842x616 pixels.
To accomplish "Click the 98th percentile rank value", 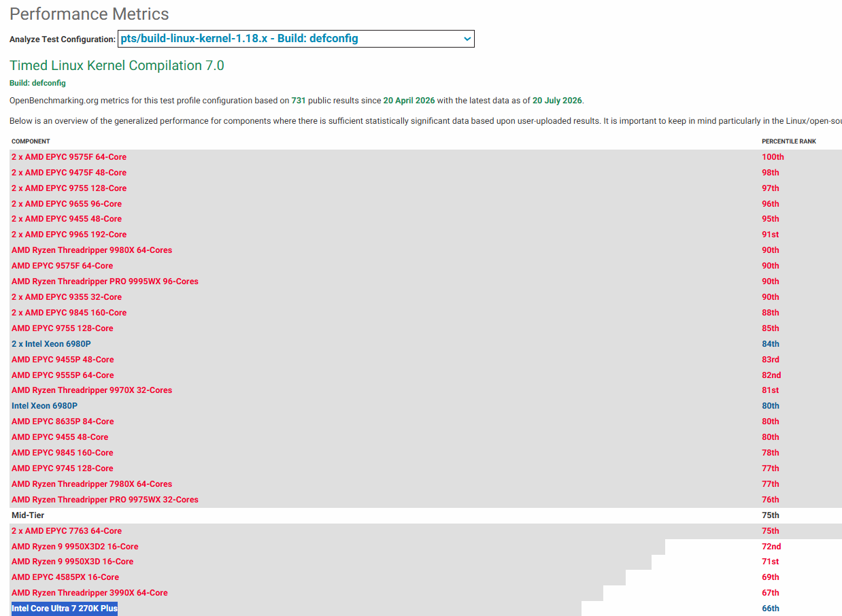I will (771, 173).
